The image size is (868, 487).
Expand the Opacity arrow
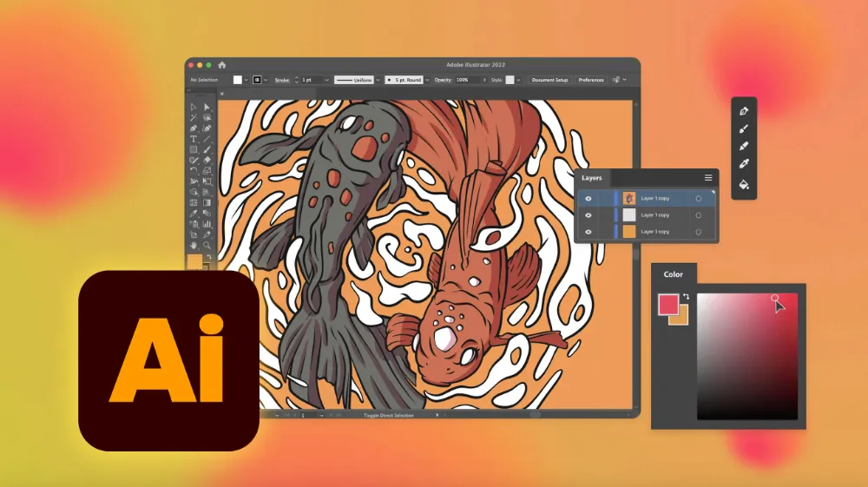[484, 80]
